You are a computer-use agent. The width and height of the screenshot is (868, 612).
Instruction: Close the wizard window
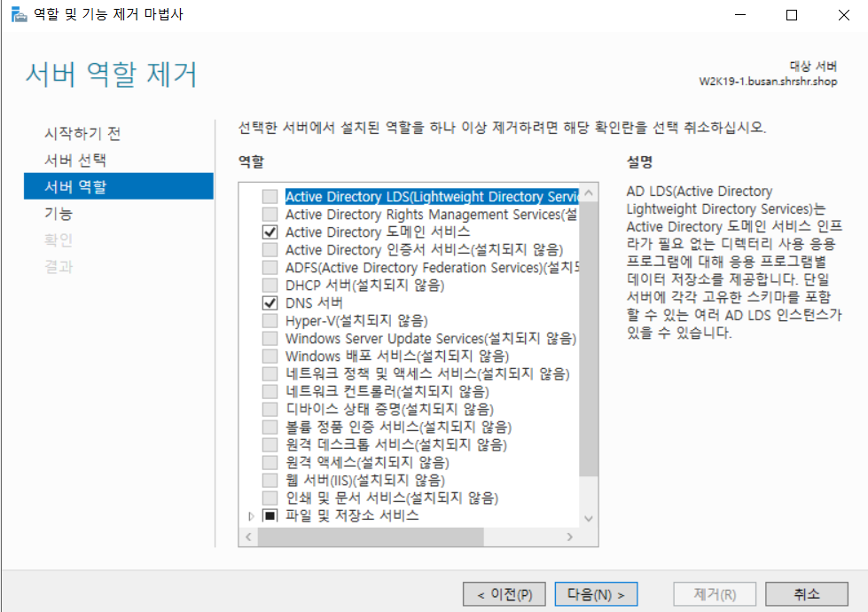point(844,15)
